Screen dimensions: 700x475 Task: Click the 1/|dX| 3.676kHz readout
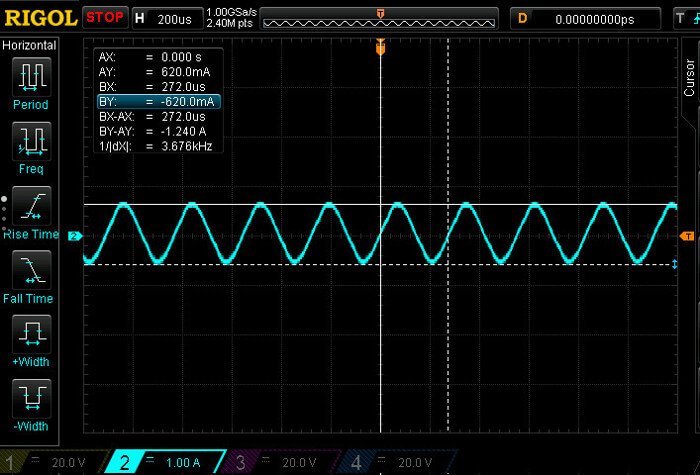coord(158,146)
